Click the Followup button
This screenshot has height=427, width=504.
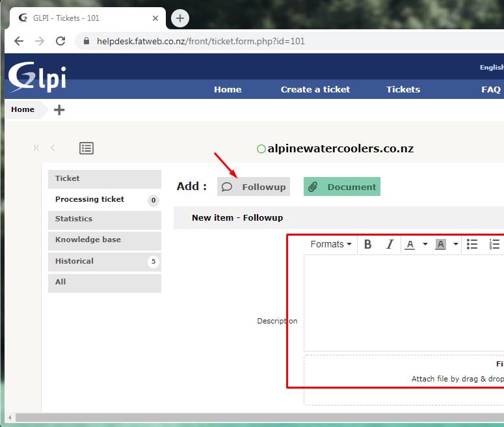tap(254, 187)
